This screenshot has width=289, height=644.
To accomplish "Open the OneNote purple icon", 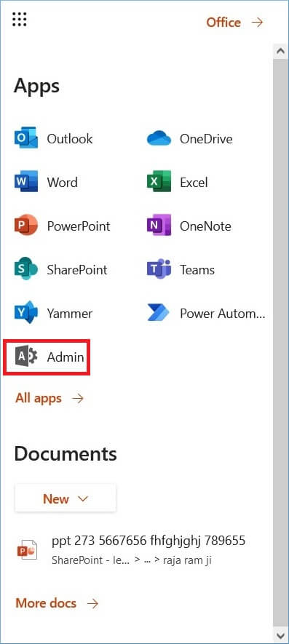I will (159, 226).
